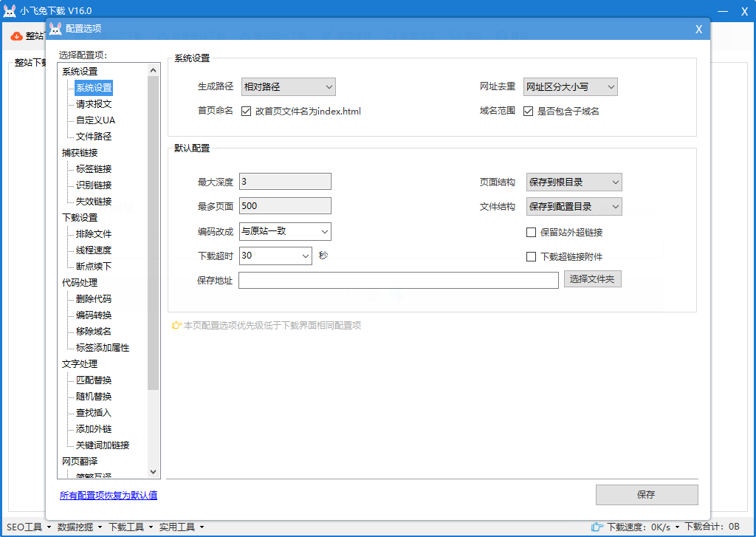Select 随机替换 in the config tree
The height and width of the screenshot is (537, 756).
[x=94, y=397]
